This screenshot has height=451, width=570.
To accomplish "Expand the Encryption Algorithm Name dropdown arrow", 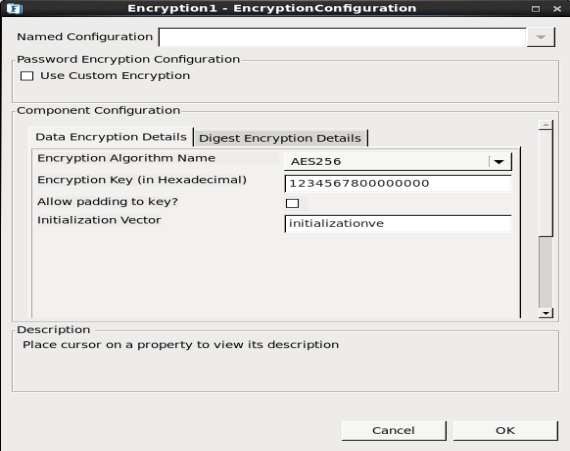I will [x=499, y=162].
